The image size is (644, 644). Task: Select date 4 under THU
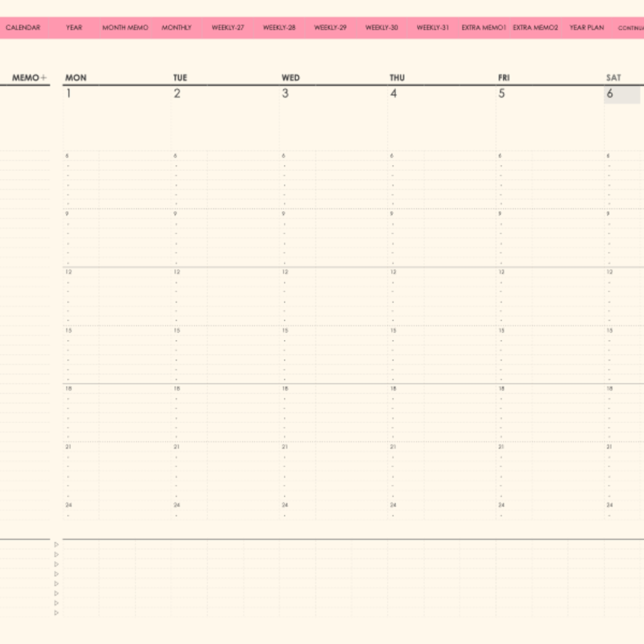[x=393, y=94]
